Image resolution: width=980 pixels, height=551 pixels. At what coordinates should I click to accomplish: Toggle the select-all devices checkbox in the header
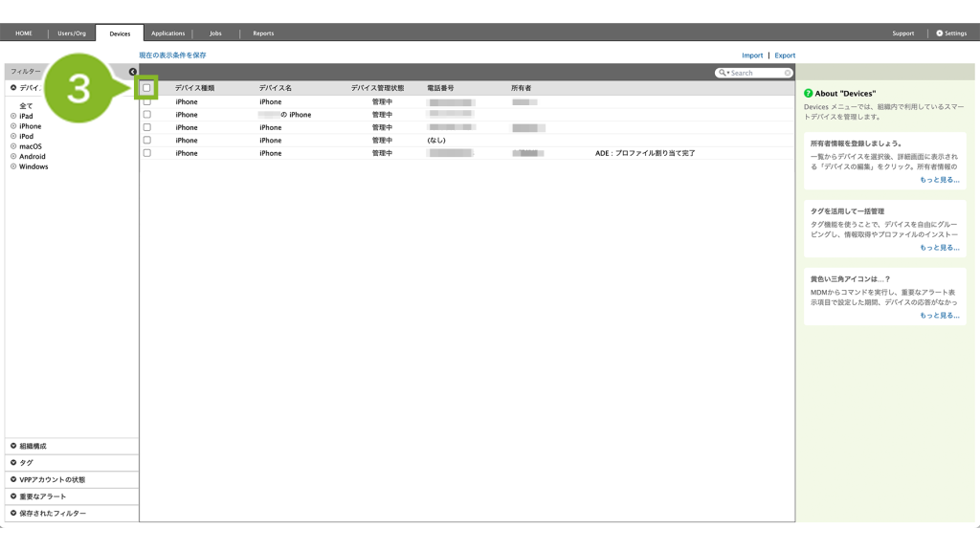(146, 88)
